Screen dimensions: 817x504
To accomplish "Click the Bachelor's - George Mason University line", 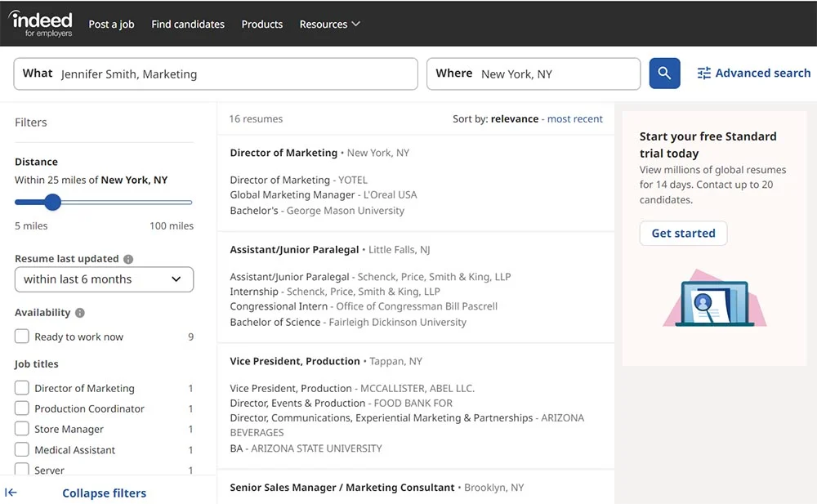I will (x=317, y=211).
